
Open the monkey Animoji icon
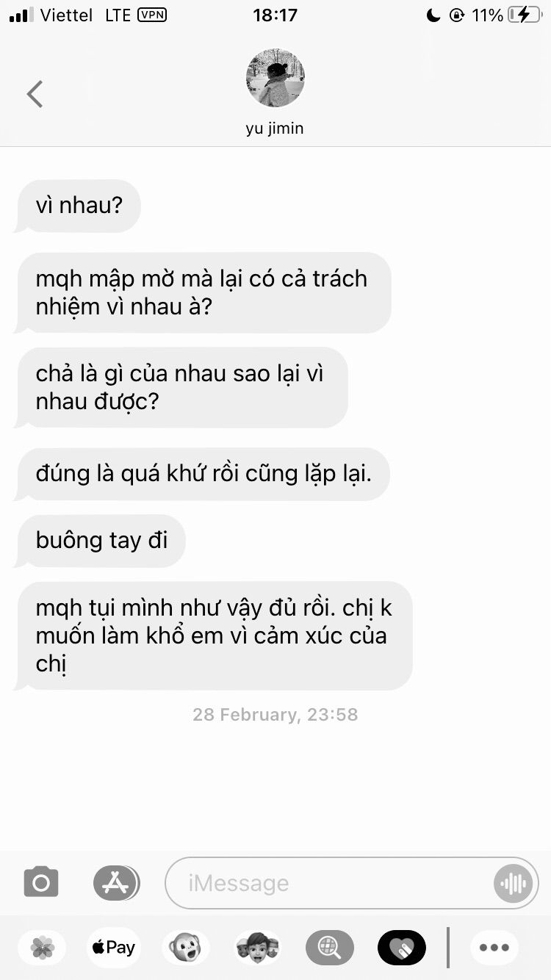(185, 948)
